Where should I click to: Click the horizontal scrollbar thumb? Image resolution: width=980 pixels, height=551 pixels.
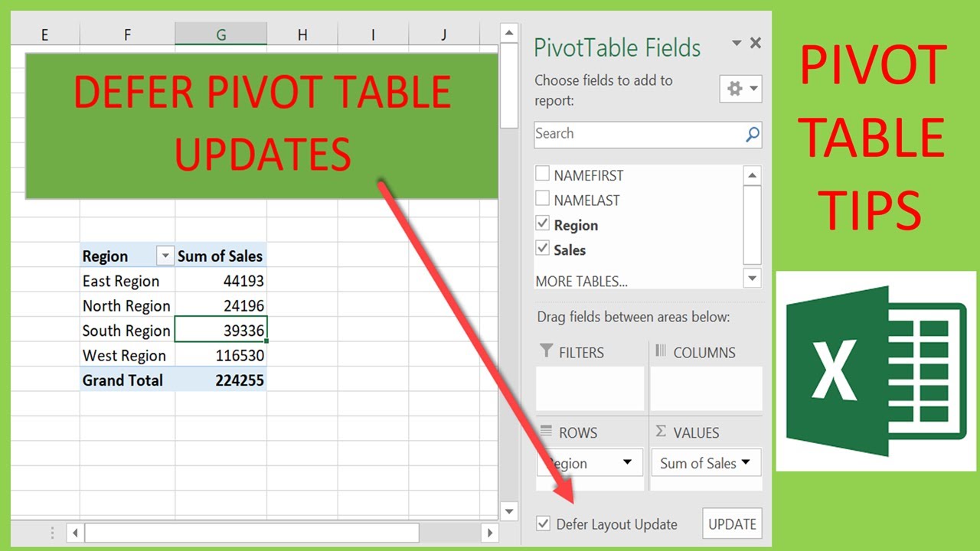pos(252,532)
